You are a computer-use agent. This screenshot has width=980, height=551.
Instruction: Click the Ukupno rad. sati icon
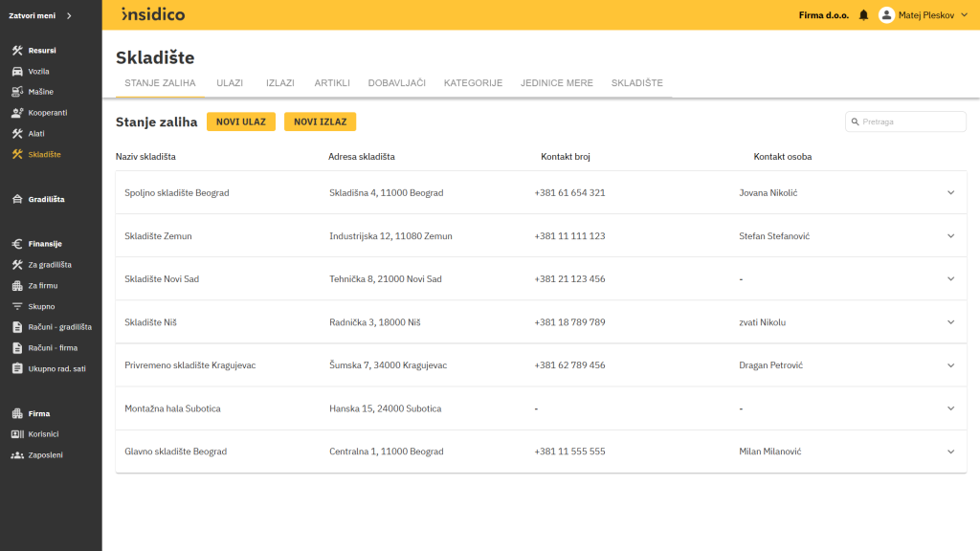17,368
